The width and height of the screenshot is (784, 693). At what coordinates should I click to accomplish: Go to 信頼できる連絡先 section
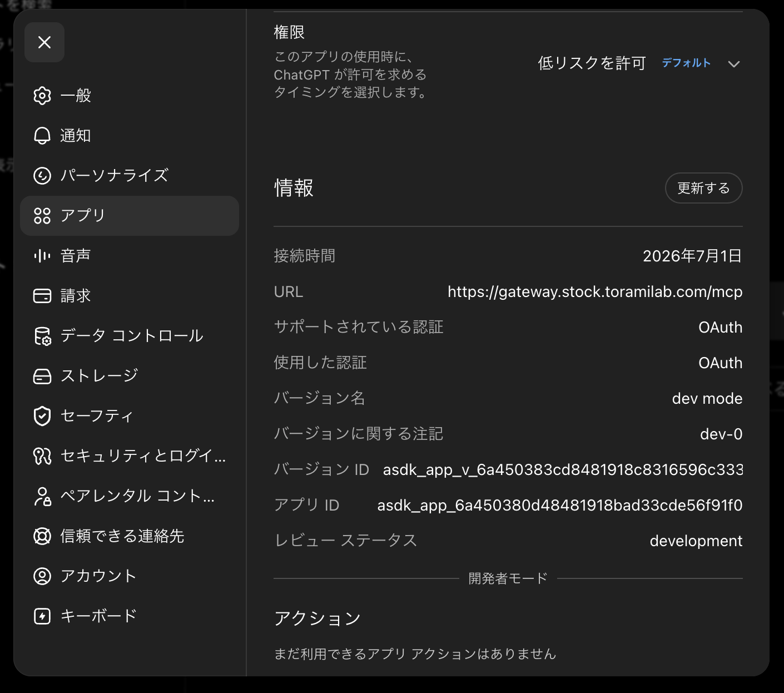pos(130,536)
